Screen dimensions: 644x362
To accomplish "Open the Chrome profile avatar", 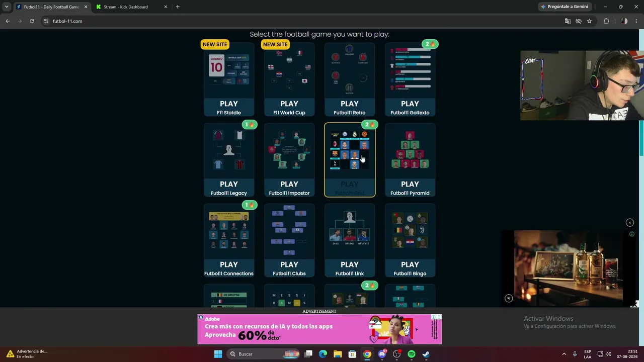I will pos(624,21).
